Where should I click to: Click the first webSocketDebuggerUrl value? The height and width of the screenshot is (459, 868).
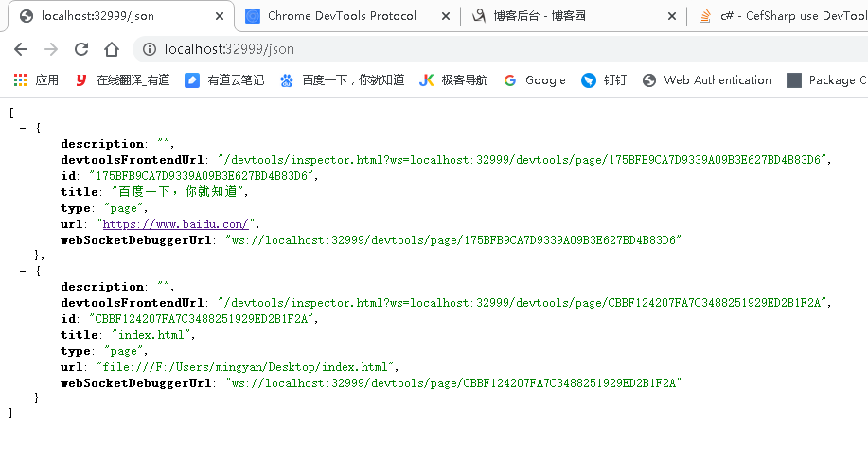[453, 240]
